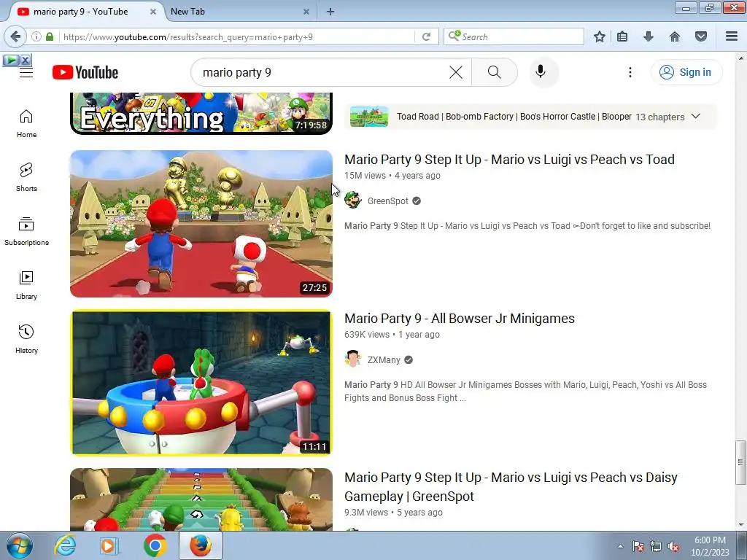
Task: Open Windows Media Player from taskbar
Action: tap(109, 545)
